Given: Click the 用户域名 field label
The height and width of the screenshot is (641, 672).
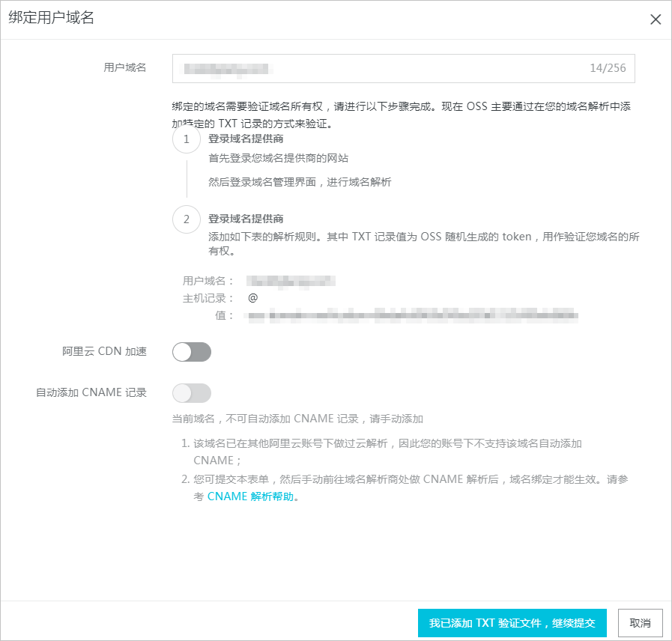Looking at the screenshot, I should 124,67.
